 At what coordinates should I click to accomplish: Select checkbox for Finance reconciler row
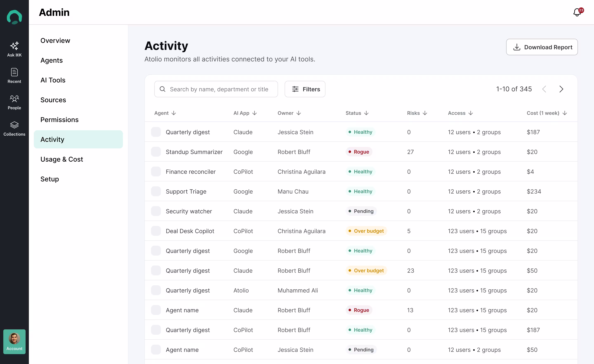[156, 171]
